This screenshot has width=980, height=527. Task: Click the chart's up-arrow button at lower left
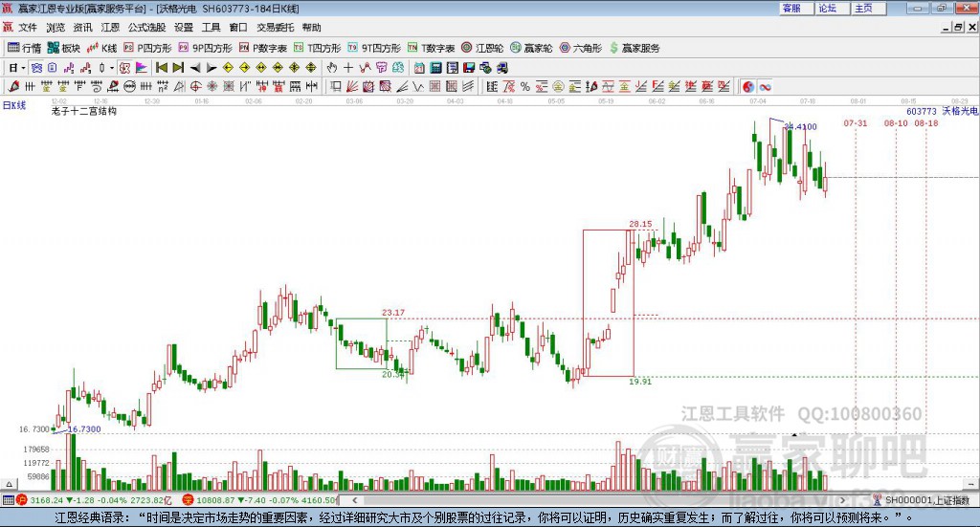9,484
